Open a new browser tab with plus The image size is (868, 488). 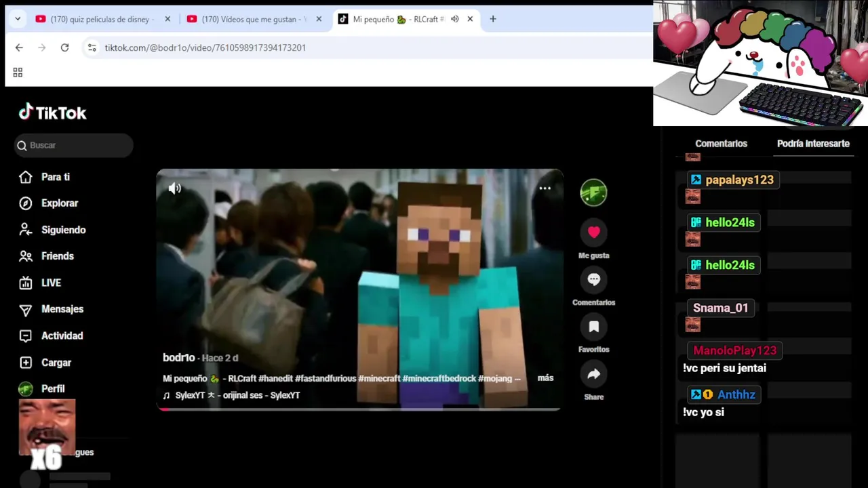[x=493, y=19]
